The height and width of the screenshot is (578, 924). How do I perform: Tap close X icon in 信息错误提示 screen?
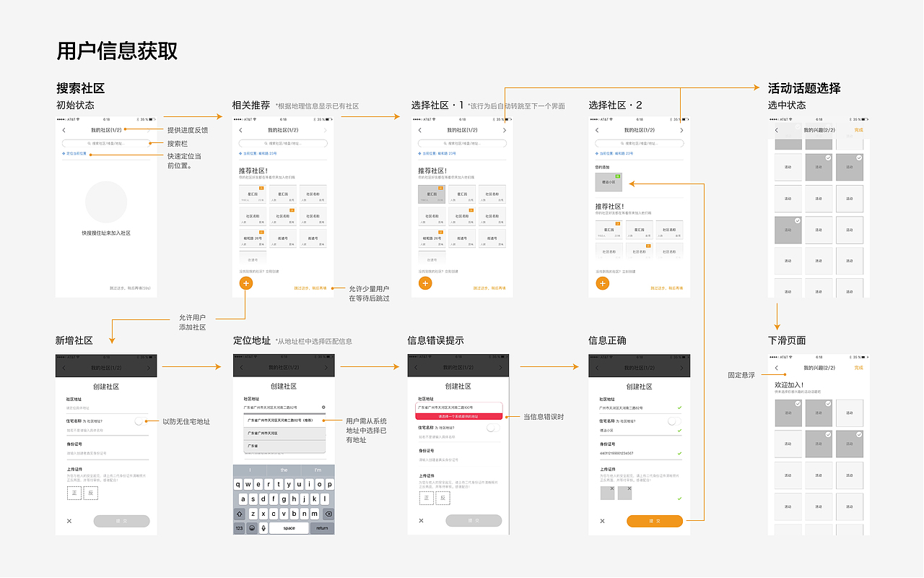422,521
